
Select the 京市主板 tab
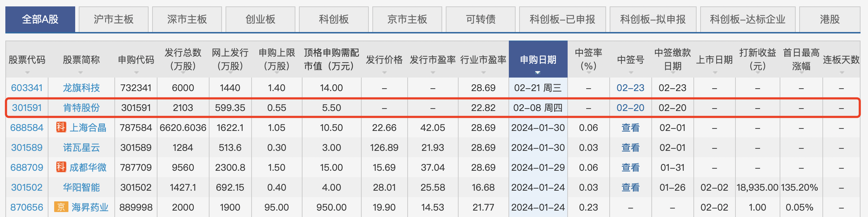pyautogui.click(x=407, y=19)
